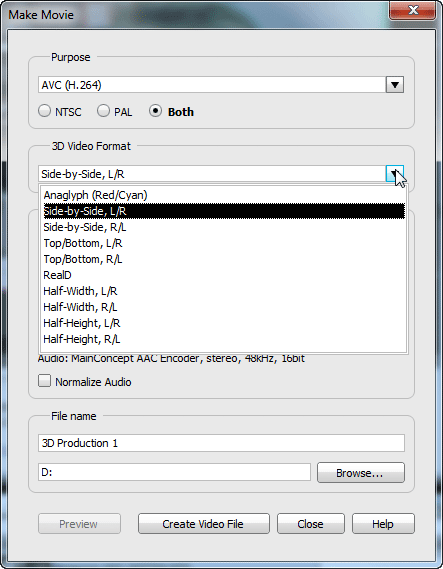Enable the Normalize Audio checkbox
Viewport: 443px width, 569px height.
point(44,381)
